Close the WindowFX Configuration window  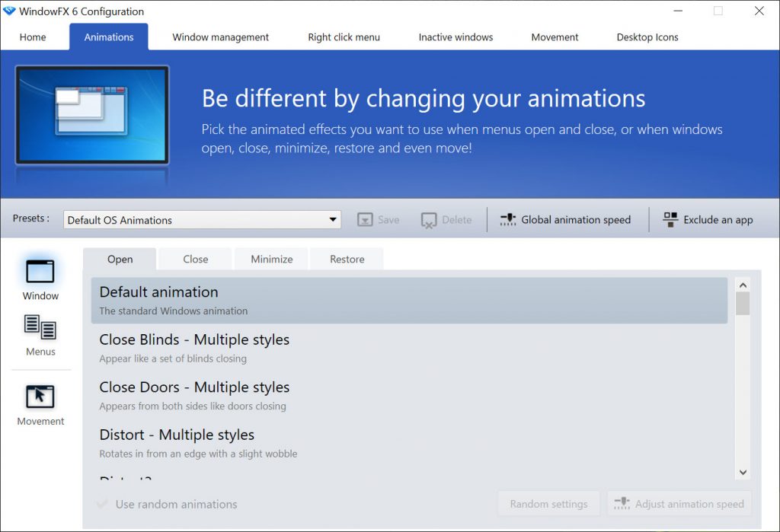759,11
